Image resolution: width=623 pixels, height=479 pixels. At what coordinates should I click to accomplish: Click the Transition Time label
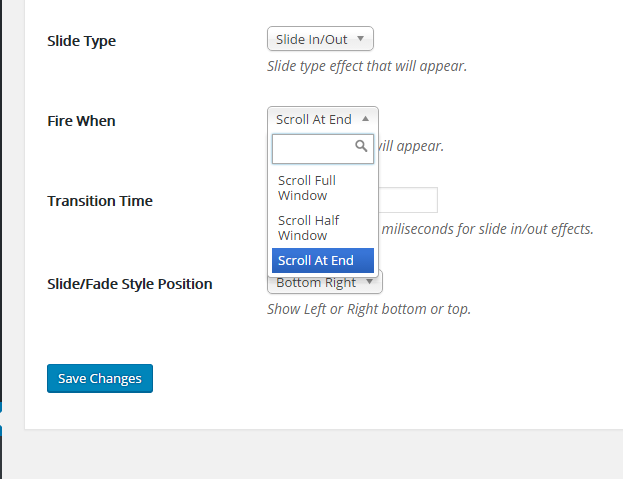tap(99, 201)
